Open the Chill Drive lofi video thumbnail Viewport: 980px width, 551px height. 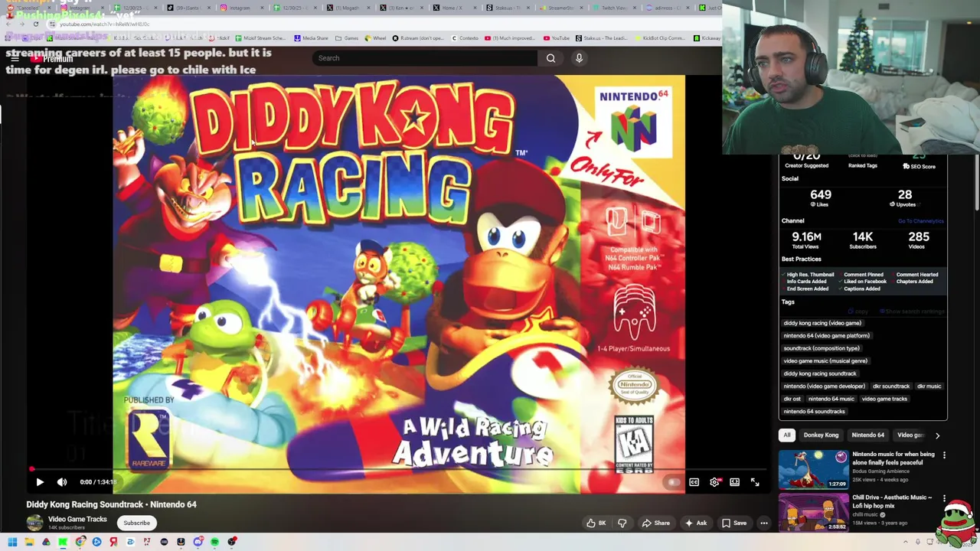[813, 512]
